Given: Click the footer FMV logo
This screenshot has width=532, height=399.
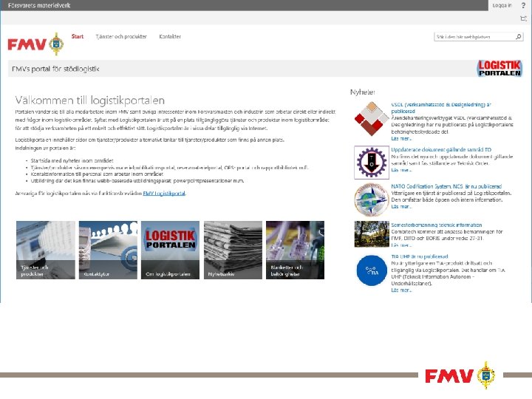Looking at the screenshot, I should tap(460, 375).
